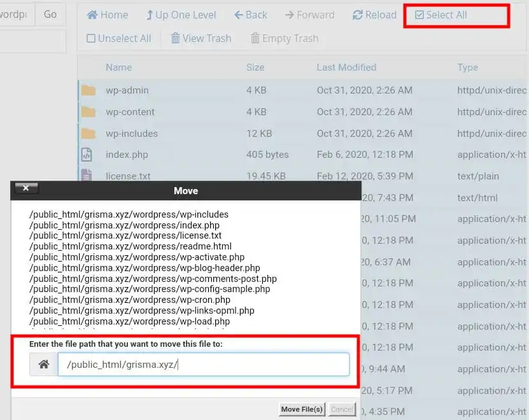The image size is (529, 420).
Task: Click wp-load.php path in Move list
Action: (130, 321)
